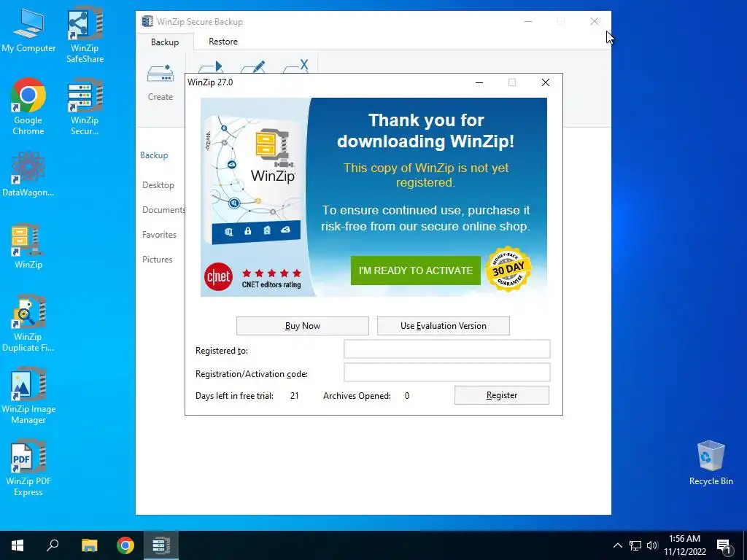Image resolution: width=747 pixels, height=560 pixels.
Task: Select the DataWagon desktop shortcut
Action: (28, 174)
